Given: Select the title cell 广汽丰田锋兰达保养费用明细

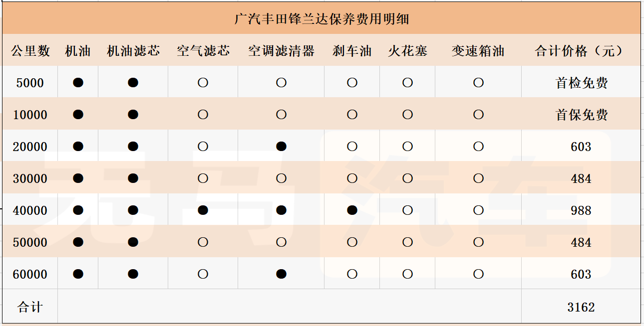Looking at the screenshot, I should point(322,19).
